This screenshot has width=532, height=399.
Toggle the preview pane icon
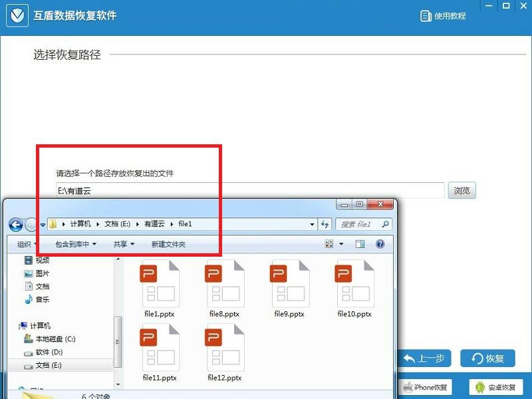tap(360, 244)
